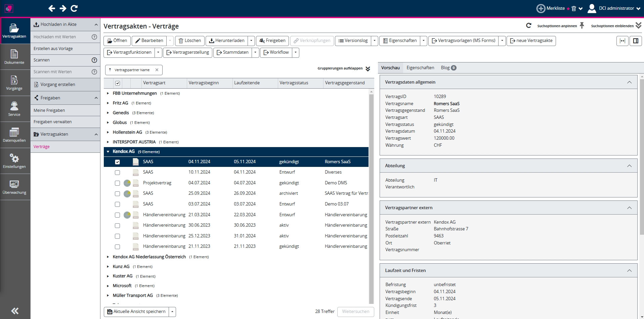The image size is (644, 319).
Task: Click the Löschen button
Action: point(190,41)
